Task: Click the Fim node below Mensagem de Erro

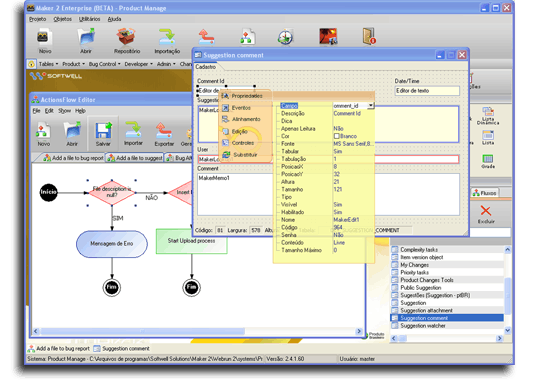Action: point(112,287)
